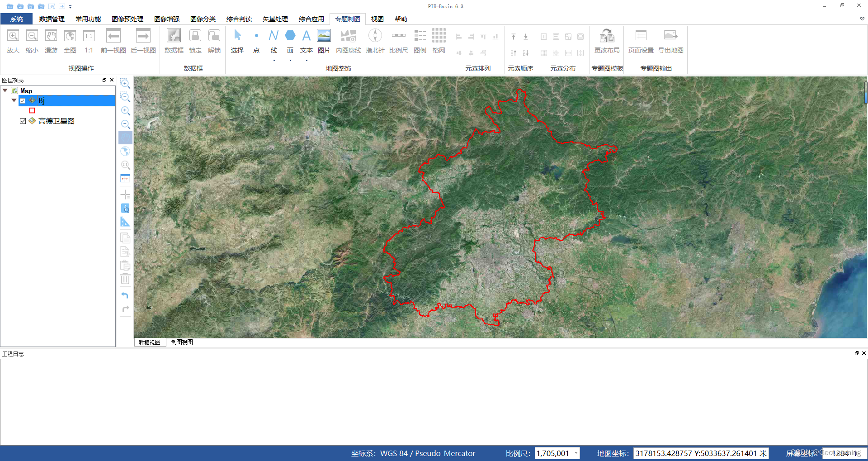The height and width of the screenshot is (461, 868).
Task: Select the 缩小 zoom out tool
Action: tap(32, 41)
